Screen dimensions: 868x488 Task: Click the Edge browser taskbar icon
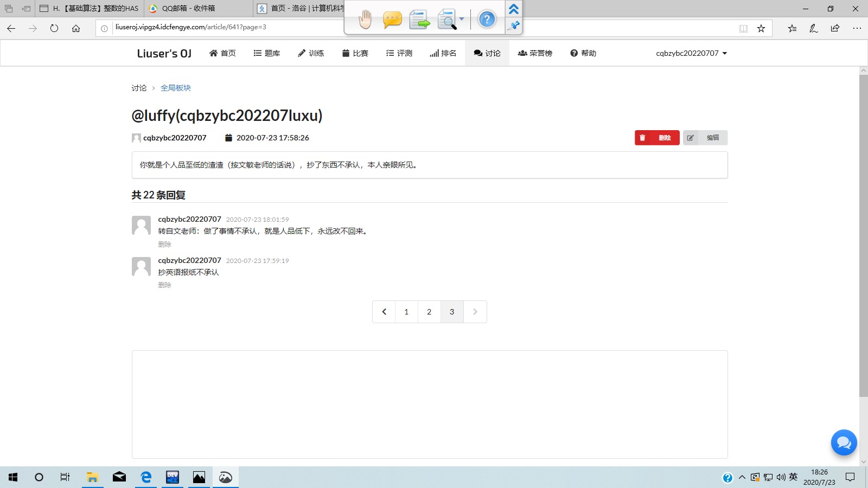tap(146, 477)
